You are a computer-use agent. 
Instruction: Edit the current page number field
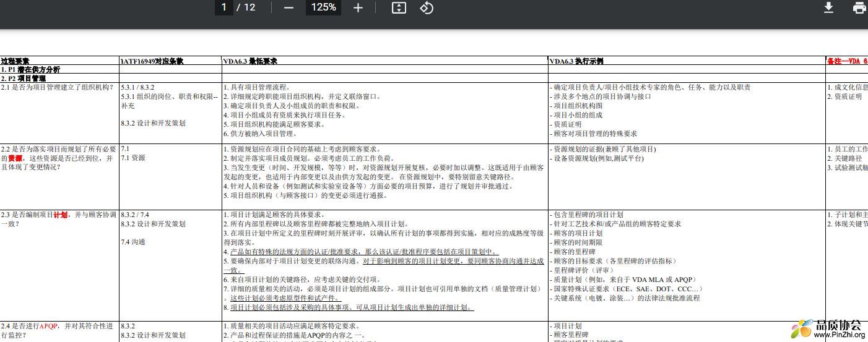point(223,7)
